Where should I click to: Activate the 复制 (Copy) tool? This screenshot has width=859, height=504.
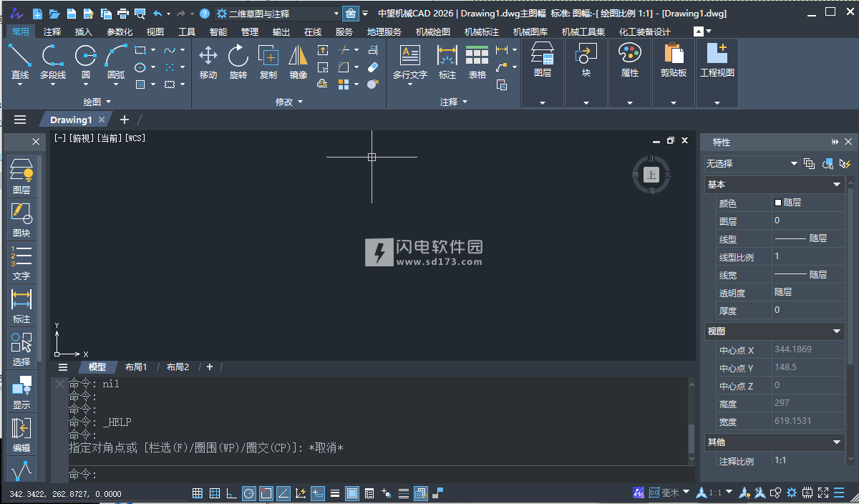268,62
